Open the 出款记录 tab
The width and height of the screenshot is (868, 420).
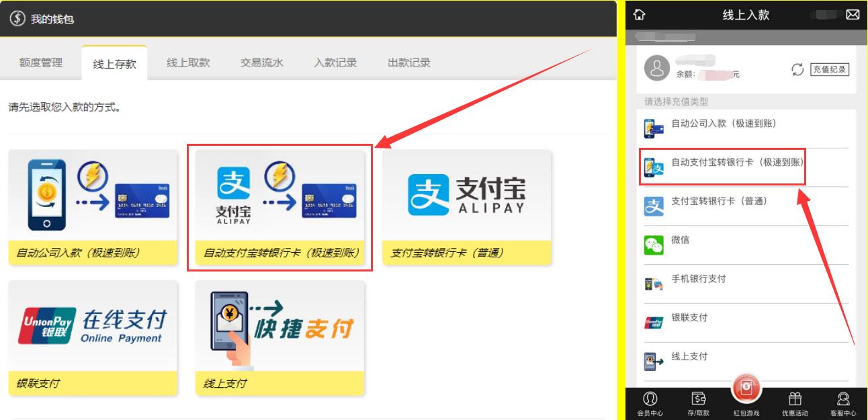coord(409,63)
